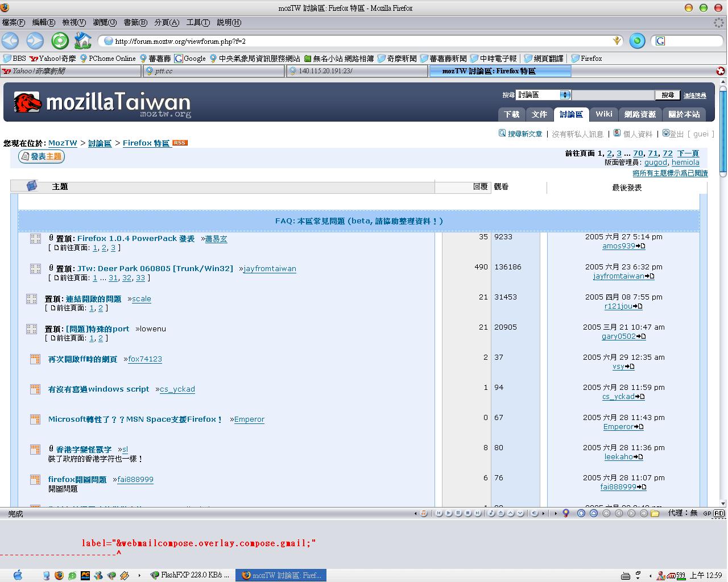Screen dimensions: 728x582
Task: Switch to the ptt.cc tab
Action: pos(213,71)
